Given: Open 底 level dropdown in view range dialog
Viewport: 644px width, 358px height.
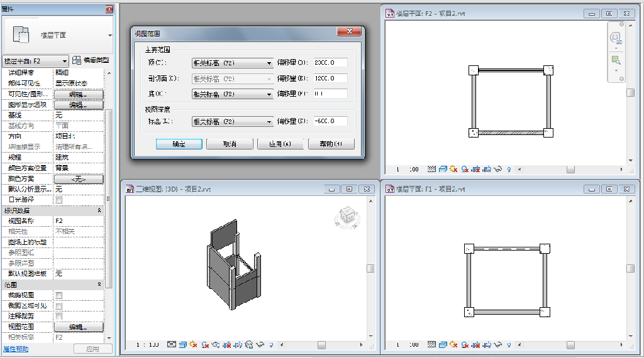Looking at the screenshot, I should point(233,94).
